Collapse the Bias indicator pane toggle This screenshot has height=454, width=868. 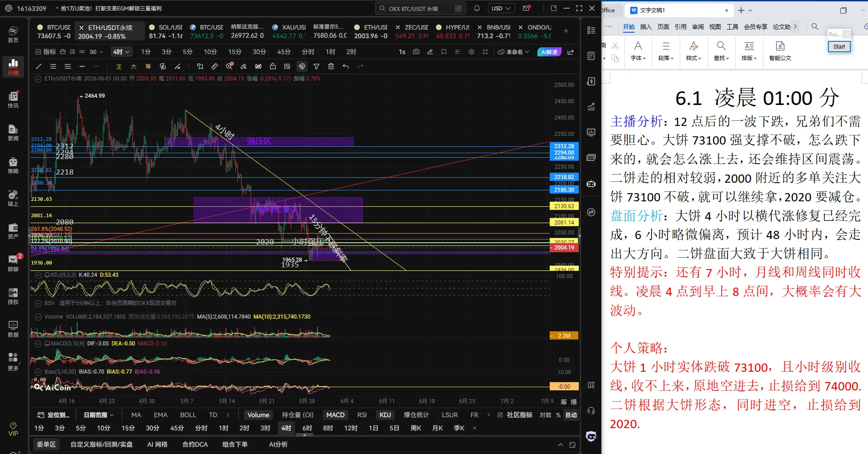pos(38,372)
